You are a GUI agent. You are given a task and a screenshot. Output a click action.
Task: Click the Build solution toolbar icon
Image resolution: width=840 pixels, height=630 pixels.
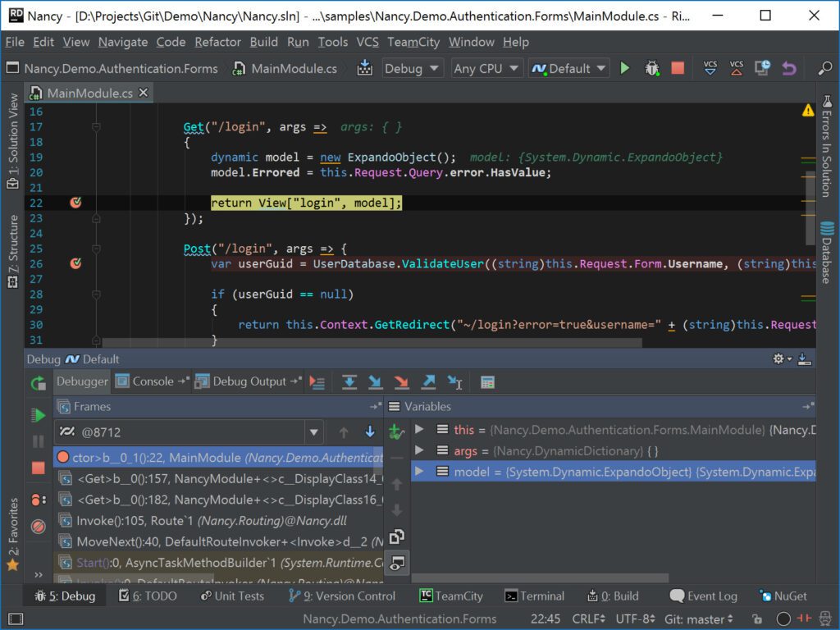[x=365, y=68]
